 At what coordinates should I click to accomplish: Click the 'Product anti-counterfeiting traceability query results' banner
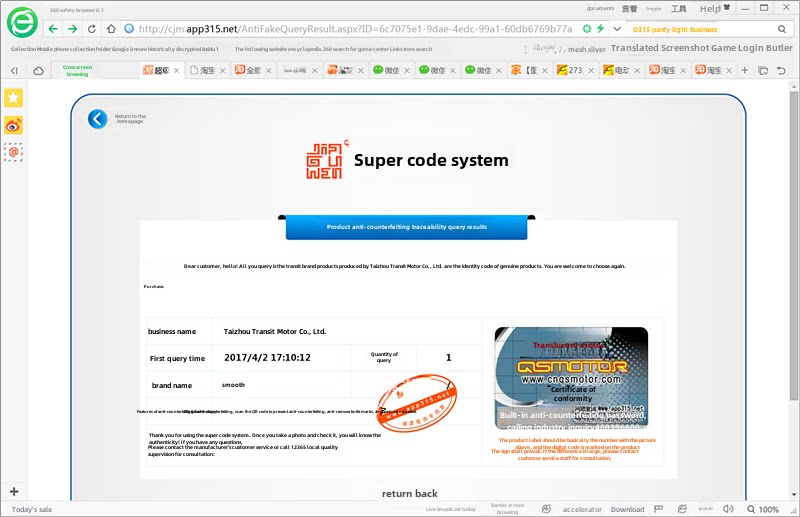coord(407,227)
